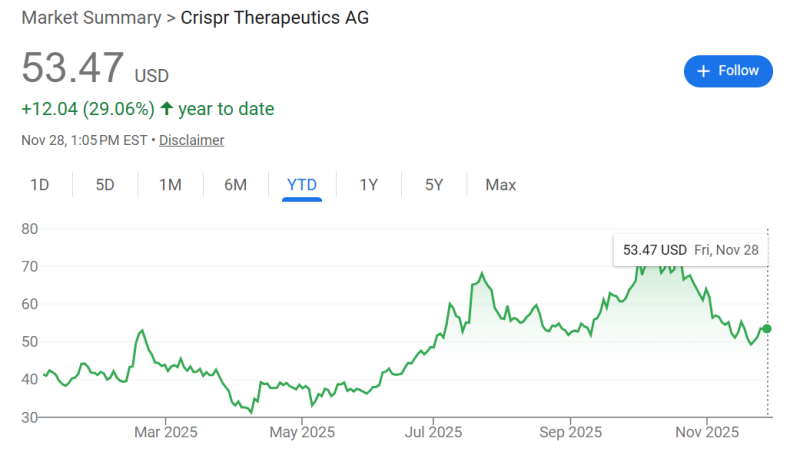Image resolution: width=800 pixels, height=458 pixels.
Task: Click the Jul 2025 axis label
Action: point(434,433)
